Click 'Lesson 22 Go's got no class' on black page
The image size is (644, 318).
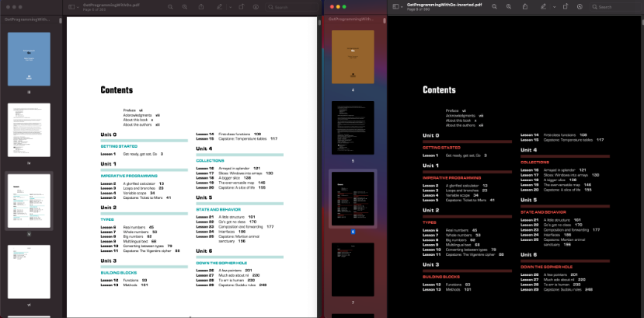[x=552, y=225]
